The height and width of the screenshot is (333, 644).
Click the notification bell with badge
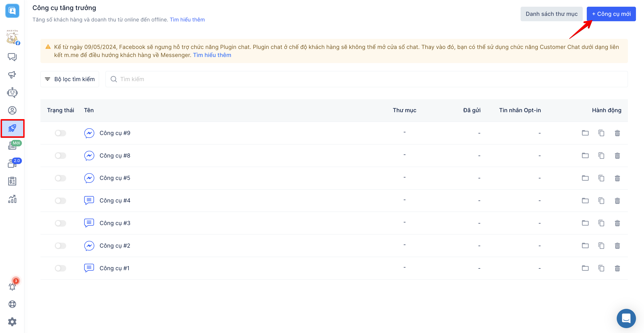click(12, 286)
